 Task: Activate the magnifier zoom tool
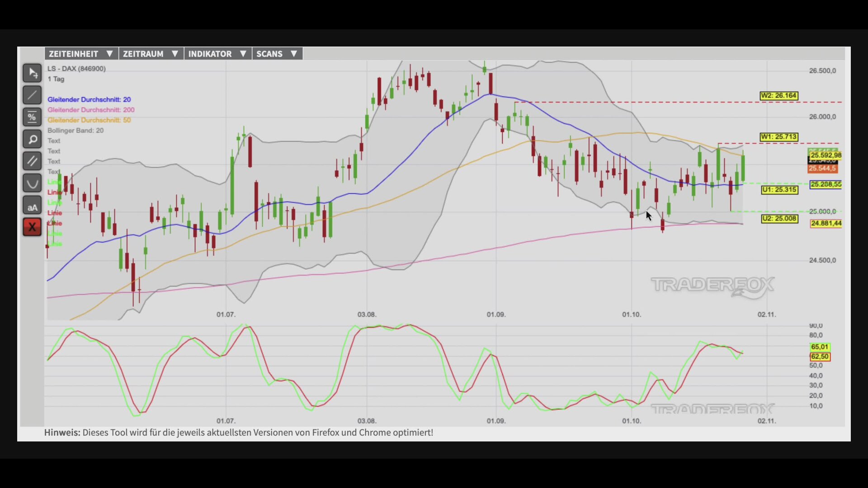(x=32, y=139)
